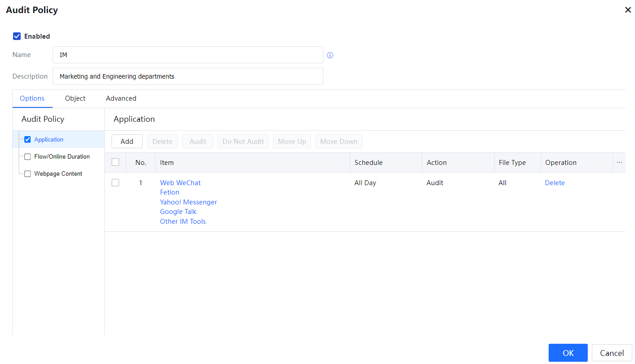This screenshot has height=364, width=635.
Task: Enable the Flow/Online Duration checkbox
Action: (x=27, y=157)
